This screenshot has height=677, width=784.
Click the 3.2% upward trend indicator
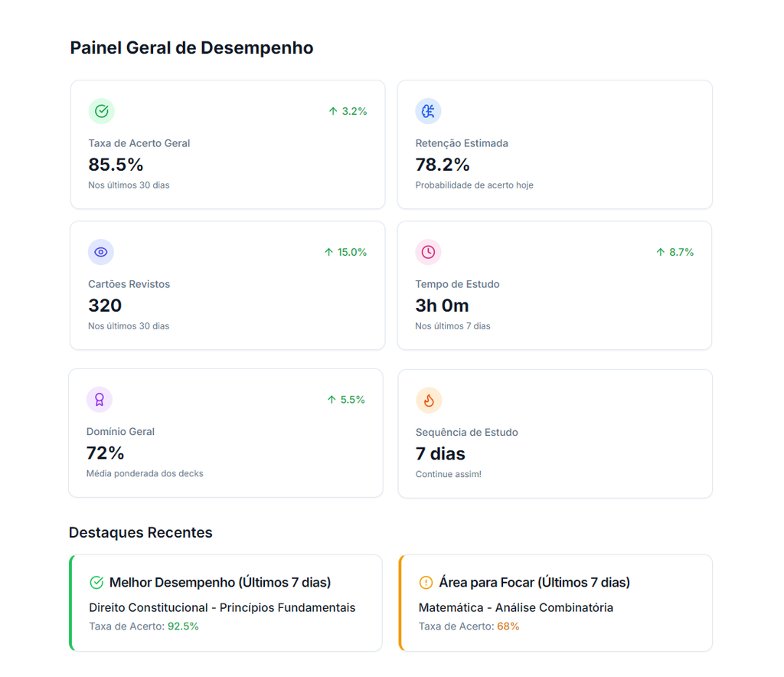coord(348,111)
